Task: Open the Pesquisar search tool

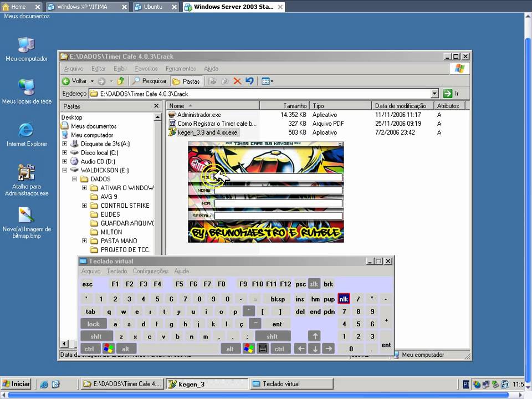Action: click(x=149, y=81)
